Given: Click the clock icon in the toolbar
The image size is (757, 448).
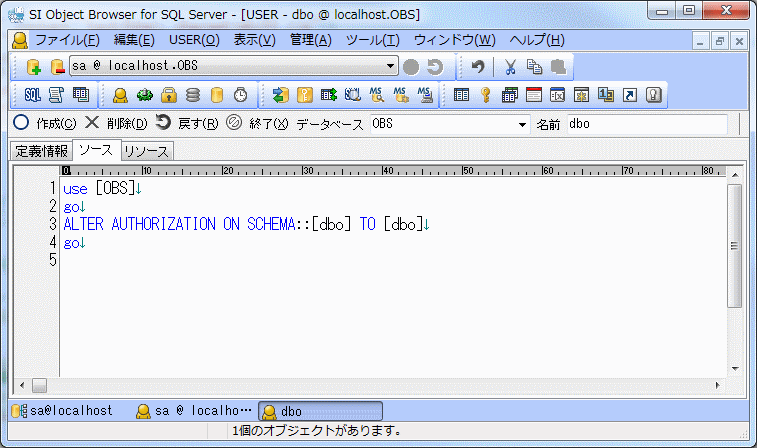Looking at the screenshot, I should [x=241, y=95].
